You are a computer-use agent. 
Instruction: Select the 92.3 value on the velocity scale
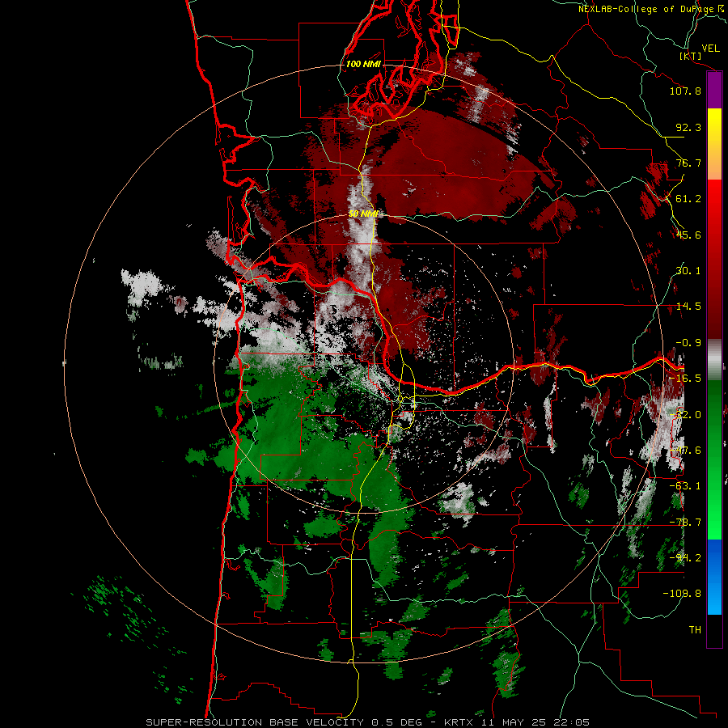pyautogui.click(x=688, y=127)
